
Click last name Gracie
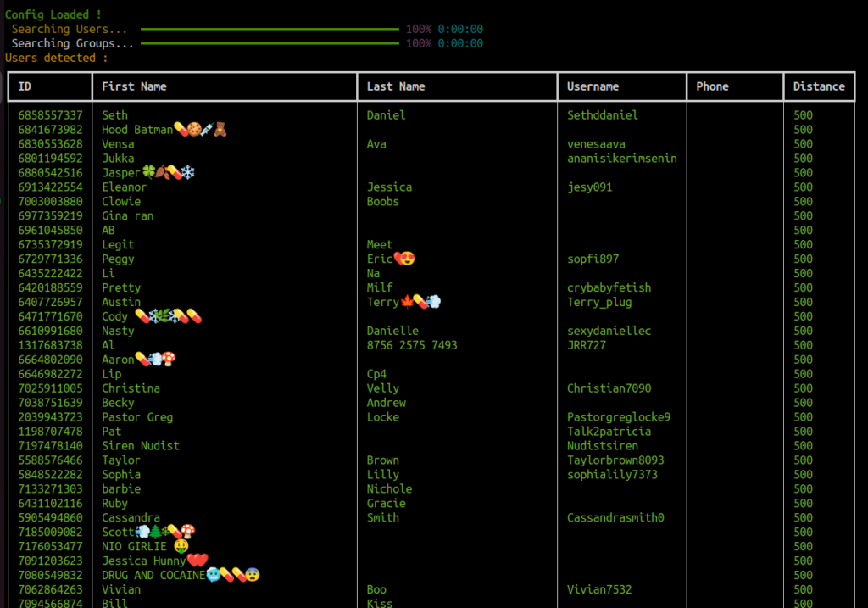click(386, 504)
